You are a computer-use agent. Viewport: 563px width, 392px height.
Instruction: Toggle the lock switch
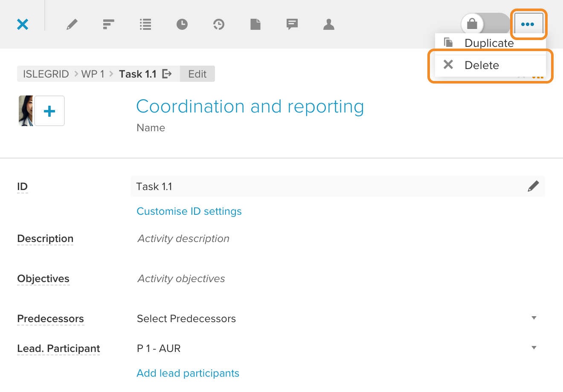(x=485, y=24)
